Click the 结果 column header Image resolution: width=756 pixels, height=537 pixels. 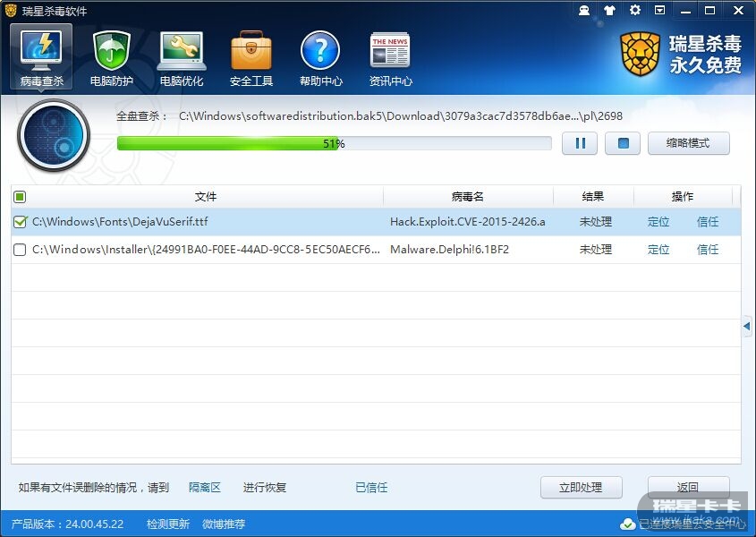pyautogui.click(x=593, y=196)
